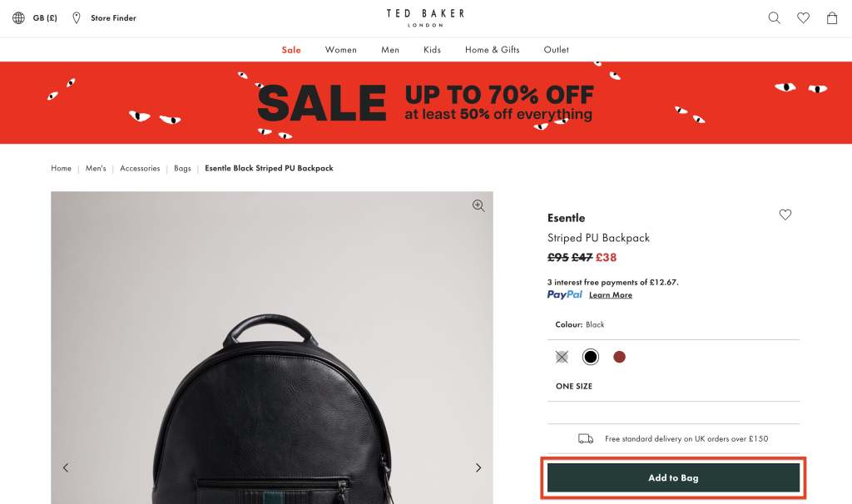
Task: Open the Sale menu
Action: coord(291,50)
